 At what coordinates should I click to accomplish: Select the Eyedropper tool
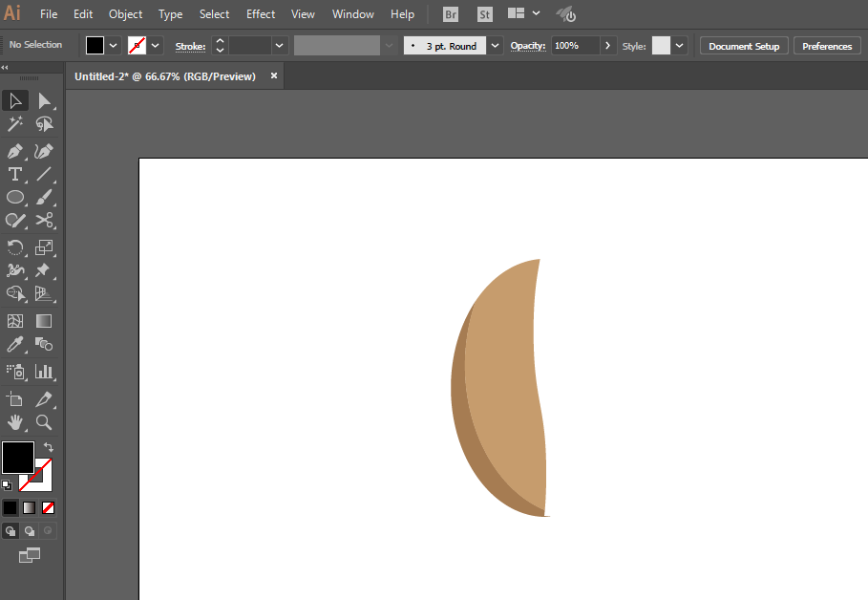(x=15, y=345)
